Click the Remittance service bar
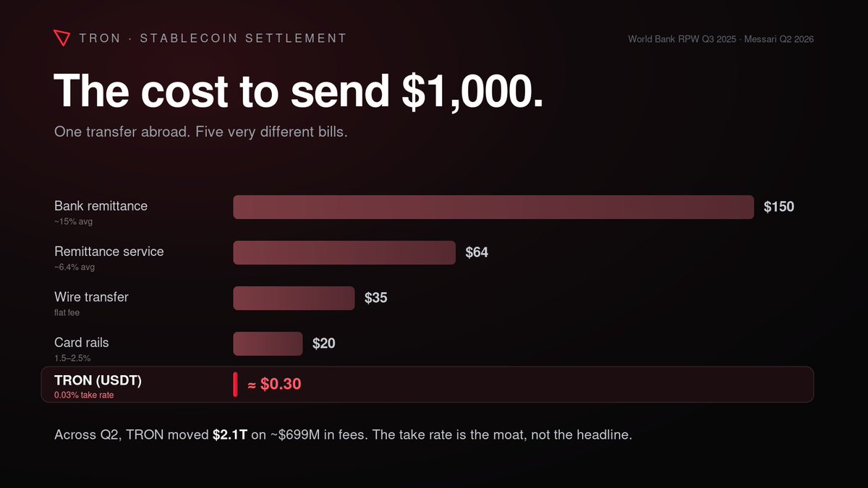Screen dimensions: 868x488 tap(344, 252)
